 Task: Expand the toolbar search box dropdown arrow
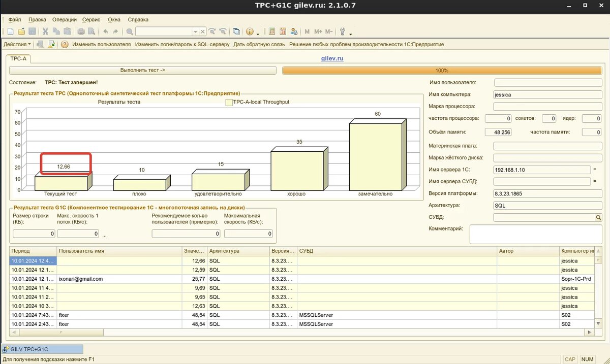(196, 31)
